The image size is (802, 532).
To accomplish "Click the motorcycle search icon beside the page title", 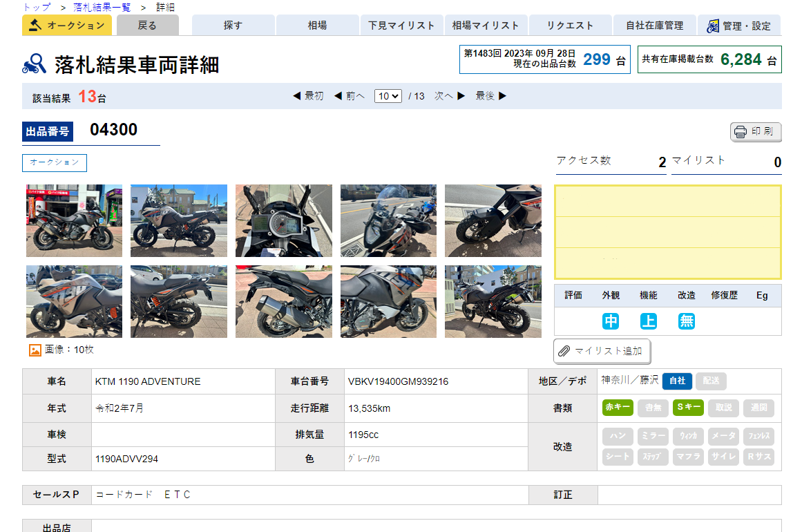I will [35, 64].
